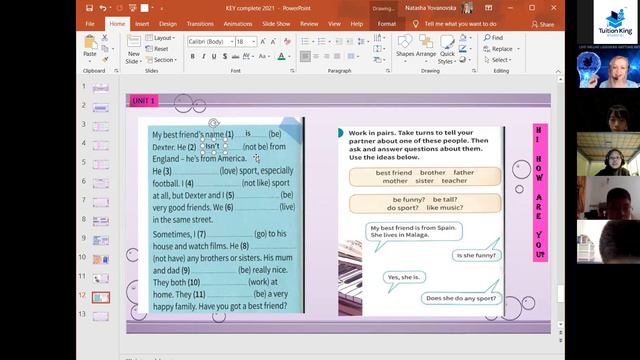Open the File menu
This screenshot has height=360, width=640.
click(x=90, y=24)
